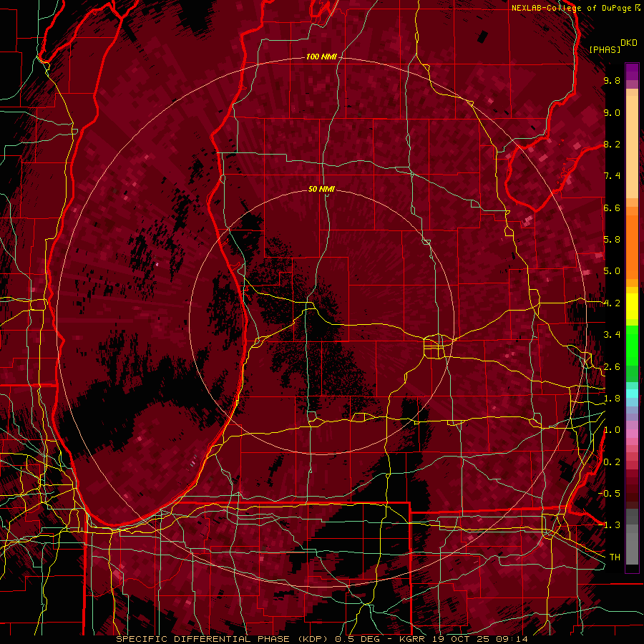644x644 pixels.
Task: Click the cyan color band in legend
Action: [x=632, y=394]
